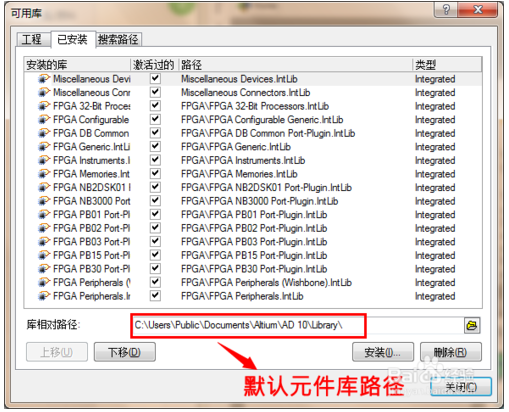
Task: Select path FPGA\FPGA PB02 Port-Plugin.IntLib
Action: click(x=254, y=228)
